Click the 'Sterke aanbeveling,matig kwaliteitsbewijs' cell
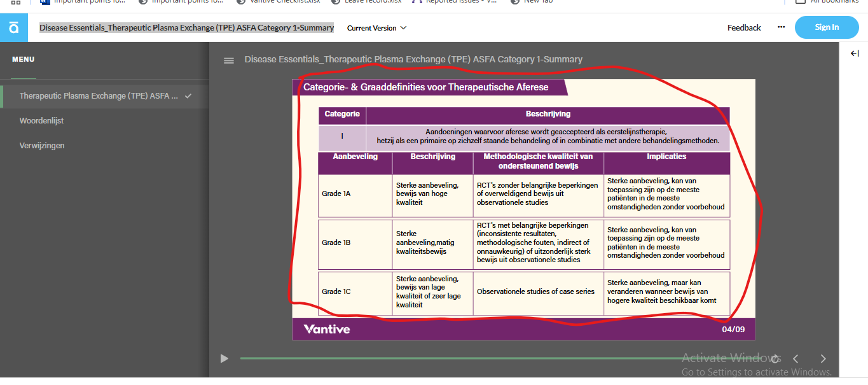Screen dimensions: 868x385 tap(432, 243)
